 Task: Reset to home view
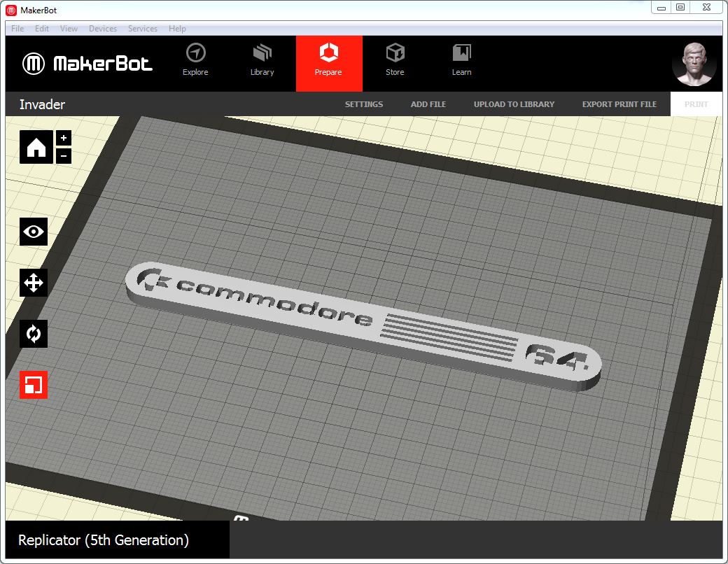pyautogui.click(x=36, y=147)
